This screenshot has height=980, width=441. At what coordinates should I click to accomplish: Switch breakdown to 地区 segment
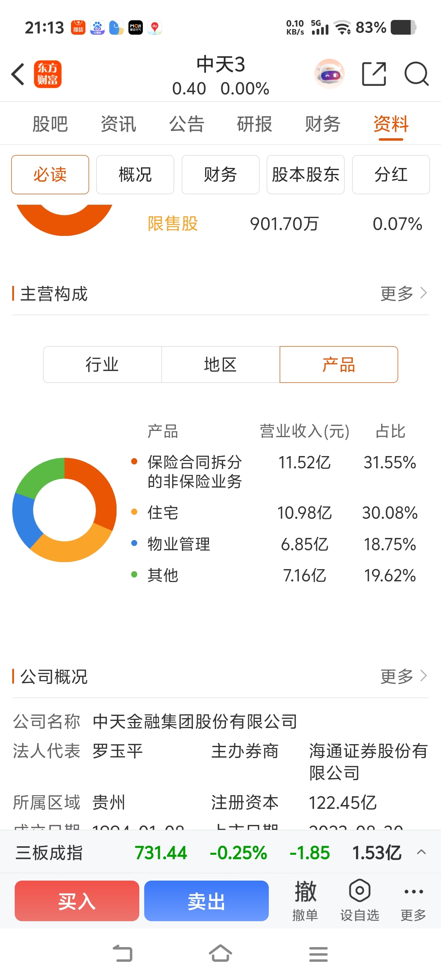pos(220,364)
